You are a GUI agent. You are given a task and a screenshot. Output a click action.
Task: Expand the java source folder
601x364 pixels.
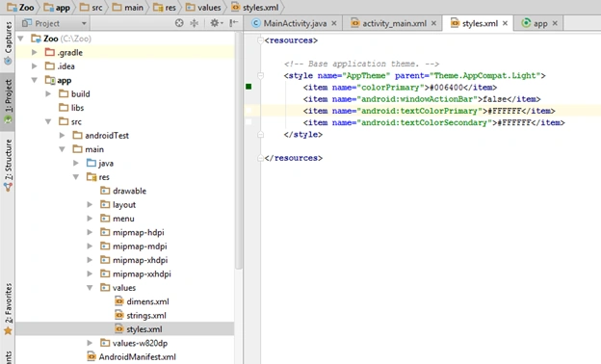click(x=76, y=164)
